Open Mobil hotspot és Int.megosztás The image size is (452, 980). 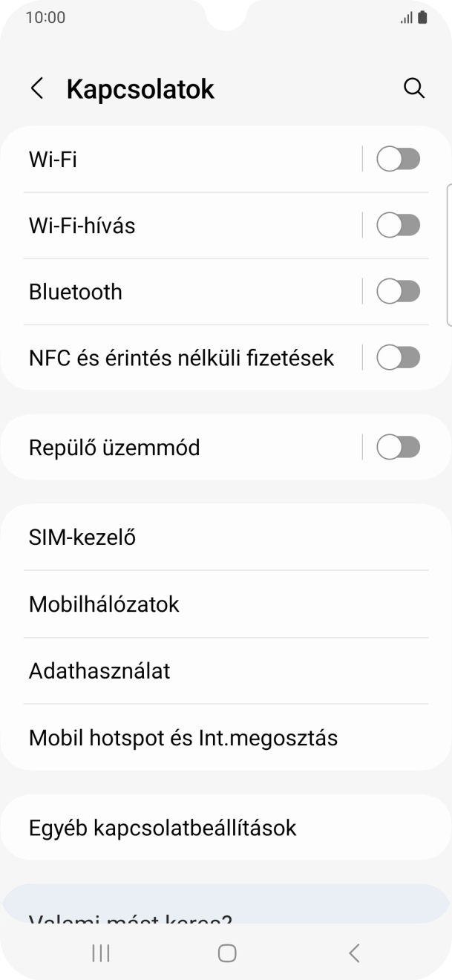(226, 737)
